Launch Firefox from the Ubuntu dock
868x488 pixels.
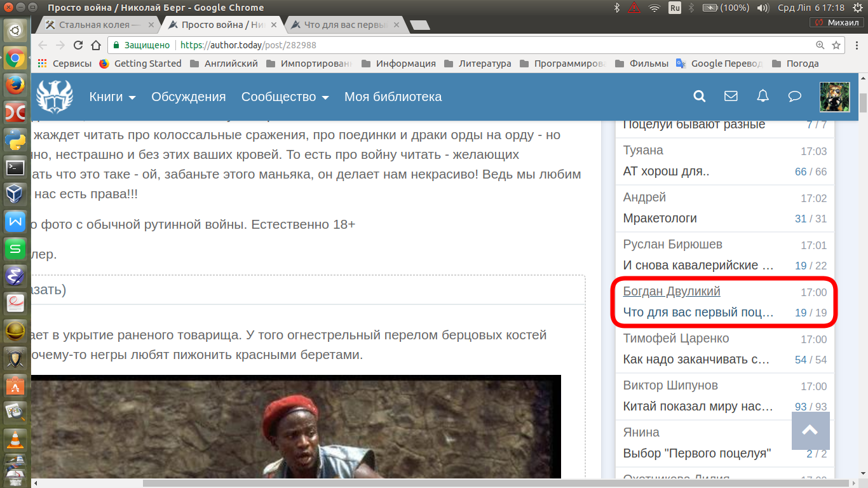[x=15, y=84]
